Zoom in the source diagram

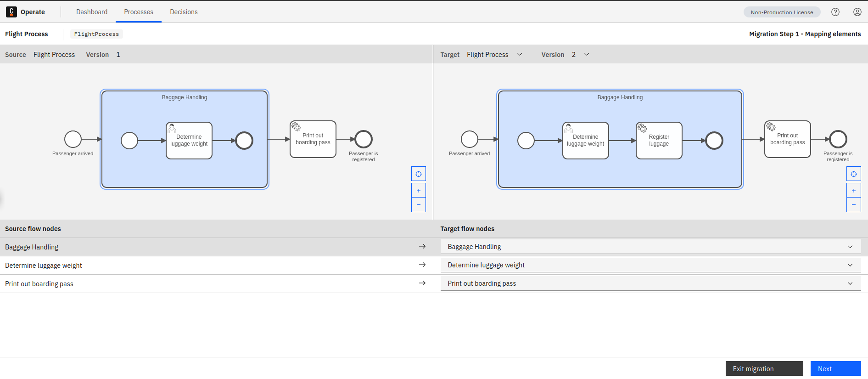(x=419, y=190)
